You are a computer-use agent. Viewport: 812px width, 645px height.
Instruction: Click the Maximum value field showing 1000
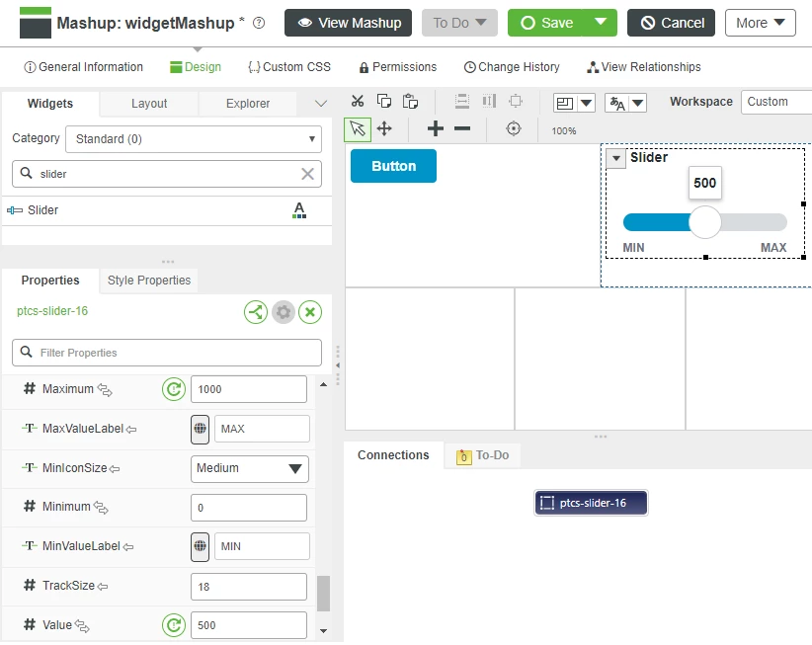pyautogui.click(x=249, y=389)
